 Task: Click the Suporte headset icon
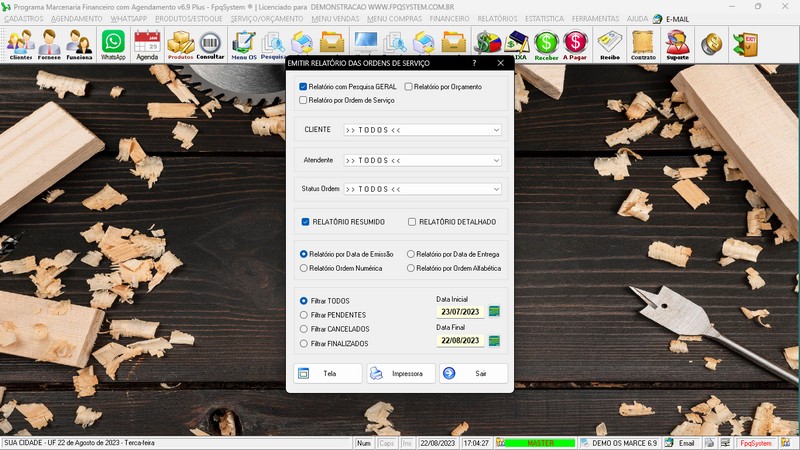tap(678, 45)
